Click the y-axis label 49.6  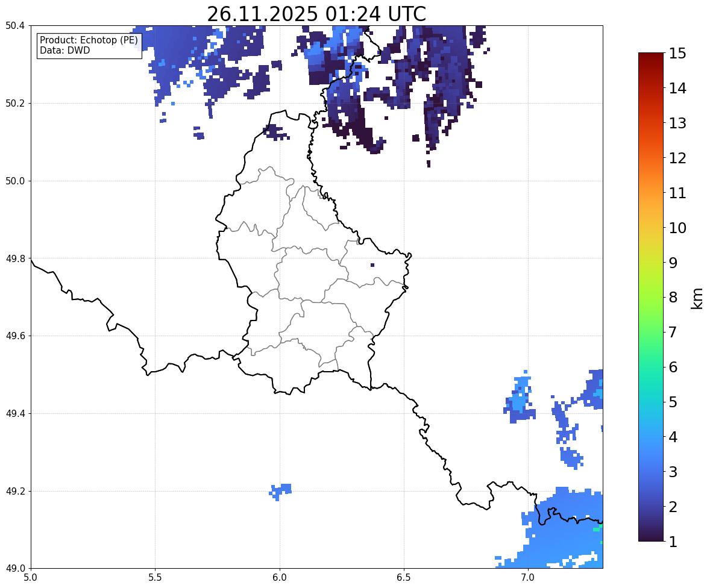point(15,336)
